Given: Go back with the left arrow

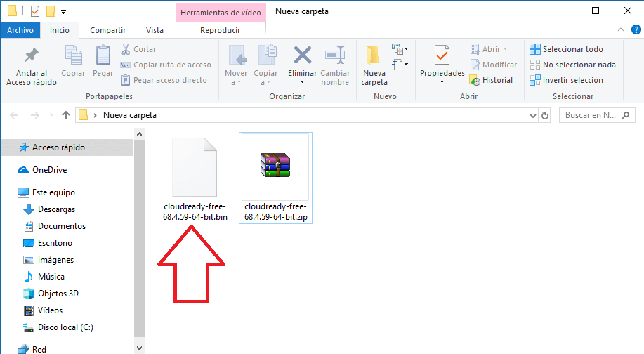Looking at the screenshot, I should [14, 115].
